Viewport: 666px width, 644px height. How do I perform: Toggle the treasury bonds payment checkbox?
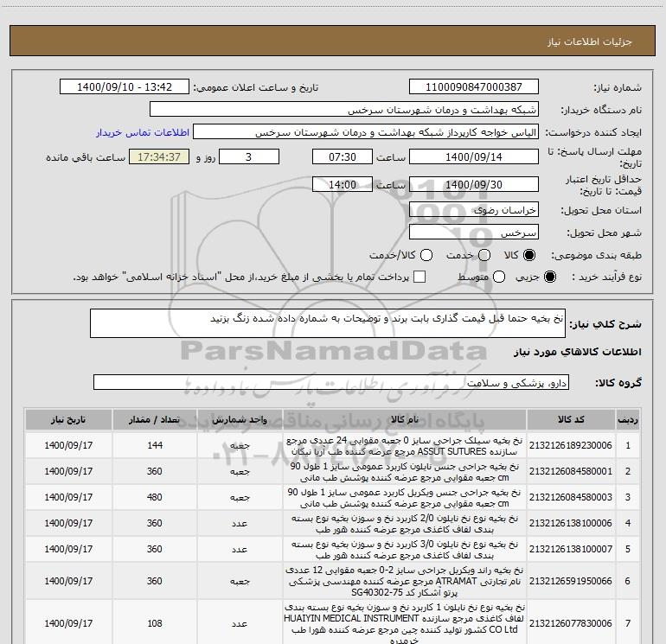pos(419,277)
